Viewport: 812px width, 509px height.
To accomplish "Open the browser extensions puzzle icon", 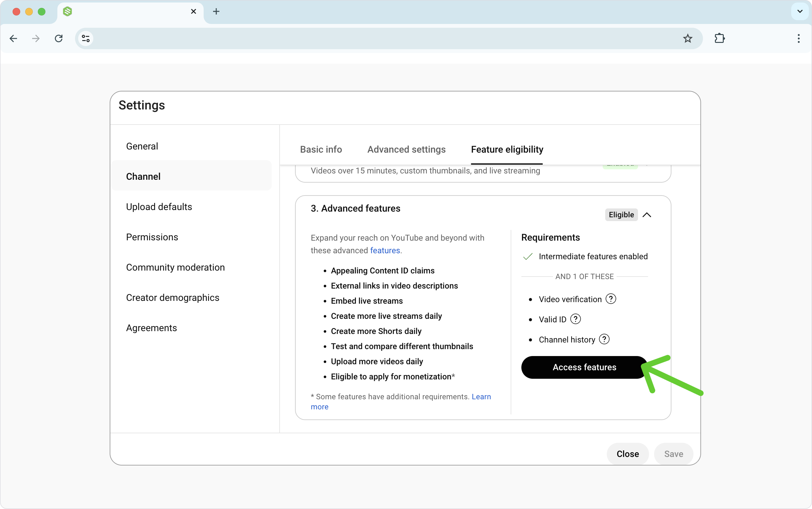I will (x=720, y=38).
